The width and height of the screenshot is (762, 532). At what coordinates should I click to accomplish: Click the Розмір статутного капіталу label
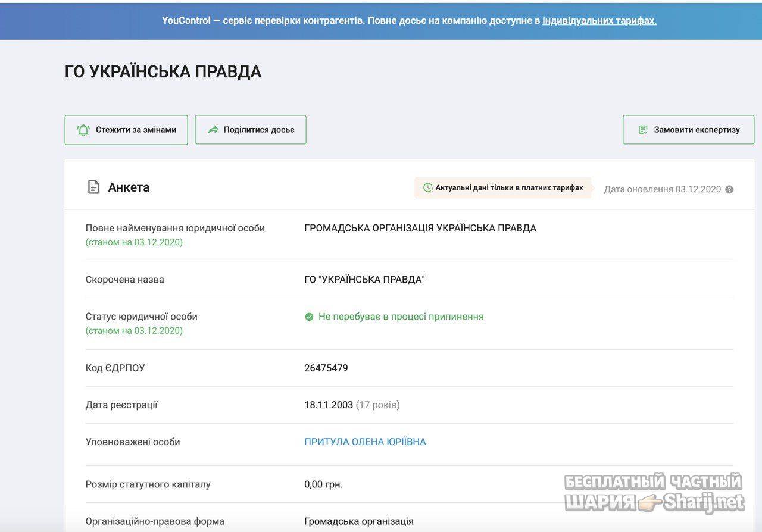pos(148,485)
